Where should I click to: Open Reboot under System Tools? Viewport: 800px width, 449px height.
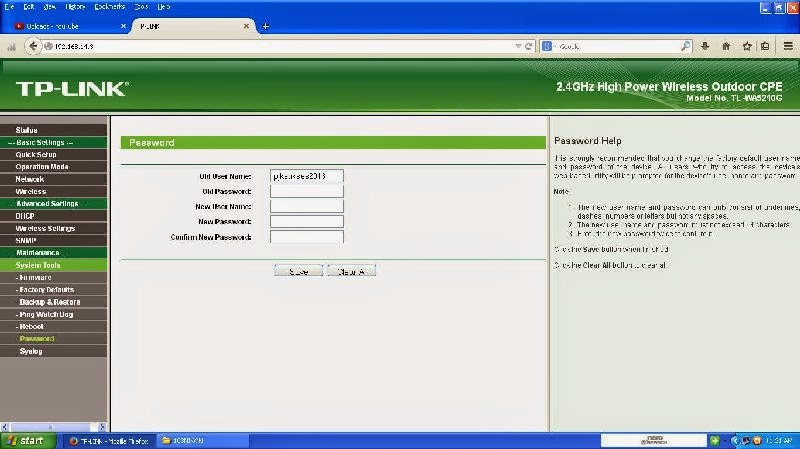pyautogui.click(x=54, y=327)
